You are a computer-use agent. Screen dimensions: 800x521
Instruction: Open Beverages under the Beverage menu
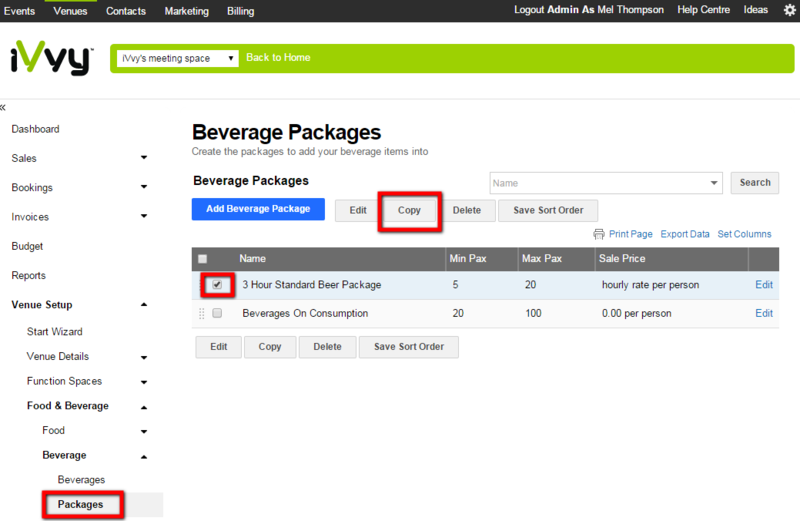point(81,480)
